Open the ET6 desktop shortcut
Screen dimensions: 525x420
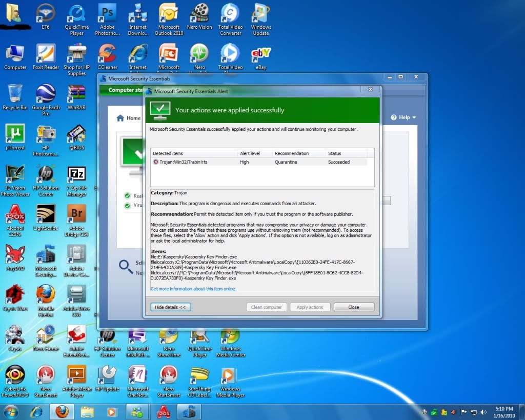(46, 16)
